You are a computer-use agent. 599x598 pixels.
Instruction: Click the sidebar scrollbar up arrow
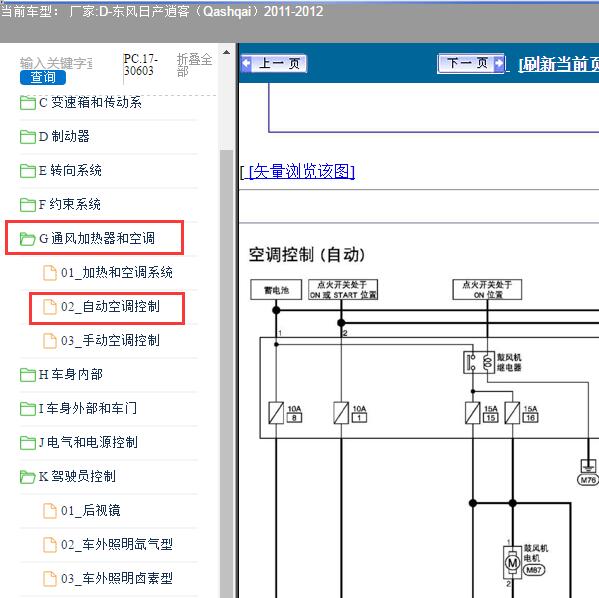[226, 52]
